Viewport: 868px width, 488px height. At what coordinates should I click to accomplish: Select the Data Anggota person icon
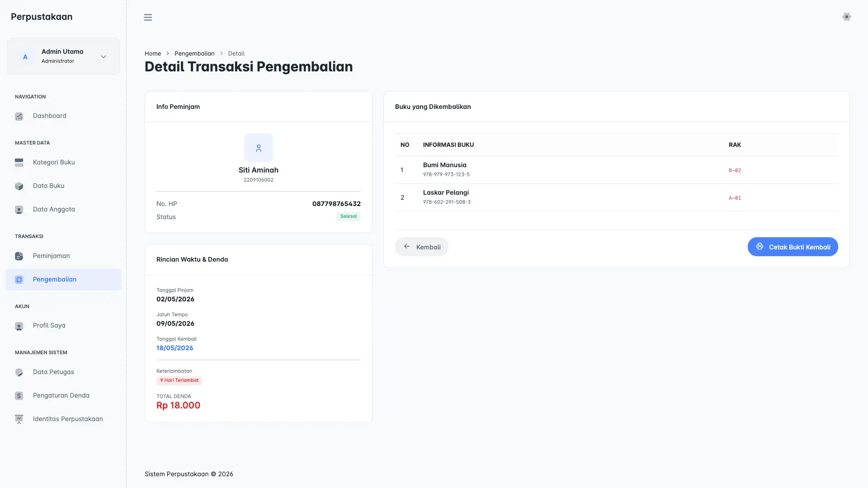click(19, 210)
